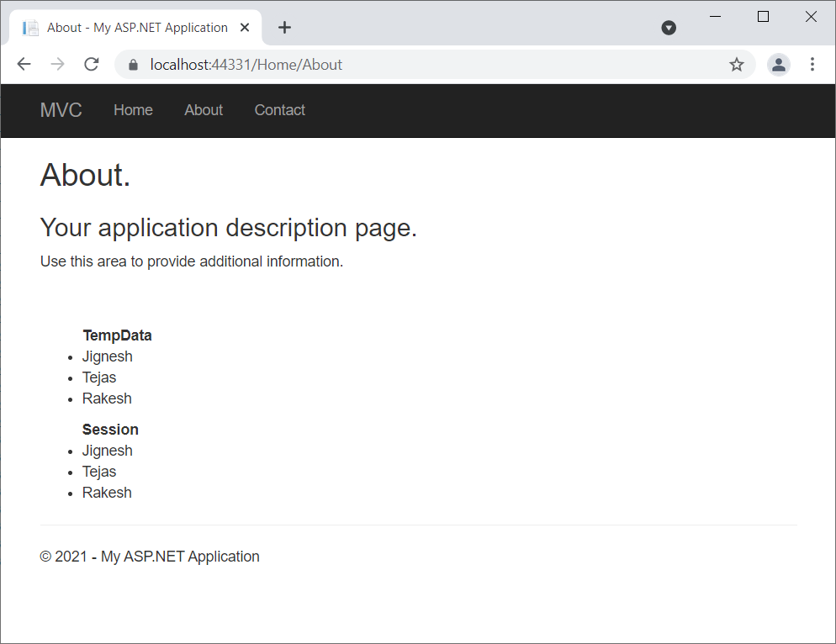836x644 pixels.
Task: Maximize the browser window
Action: tap(764, 17)
